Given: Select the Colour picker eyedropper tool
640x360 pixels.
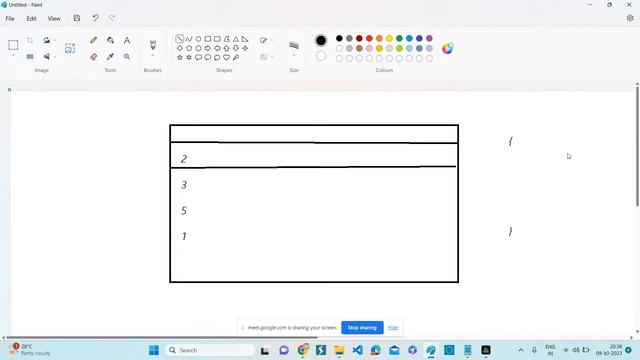Looking at the screenshot, I should click(110, 57).
